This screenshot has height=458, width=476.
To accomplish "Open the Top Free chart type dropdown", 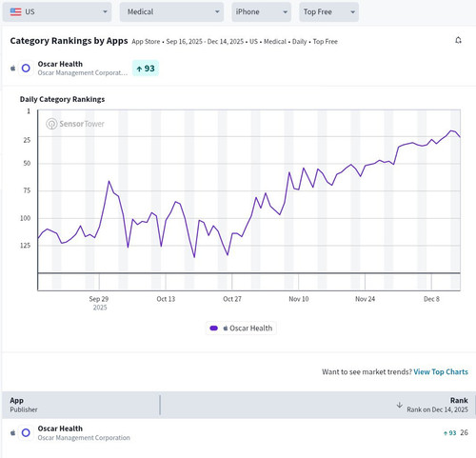I will [x=328, y=12].
